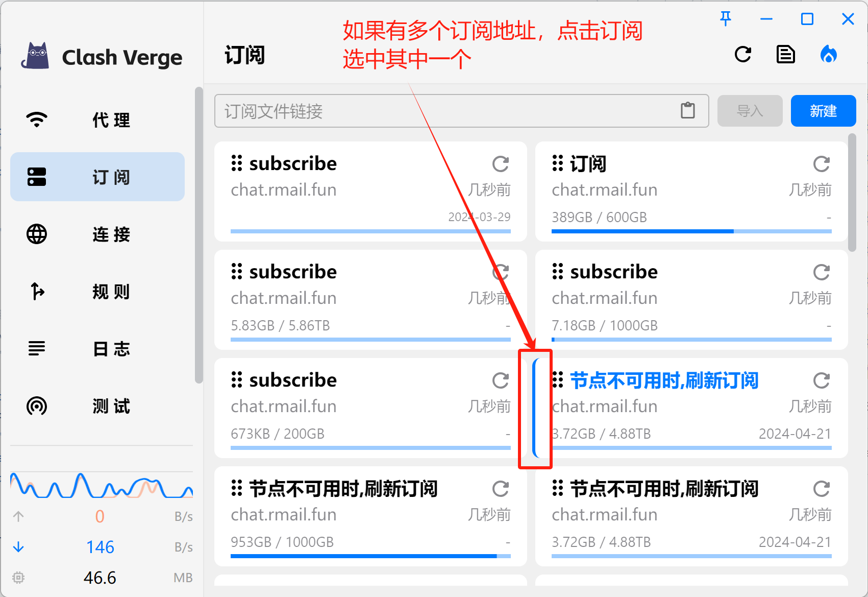Click the '2024-03-29' expiry date
868x597 pixels.
(479, 217)
